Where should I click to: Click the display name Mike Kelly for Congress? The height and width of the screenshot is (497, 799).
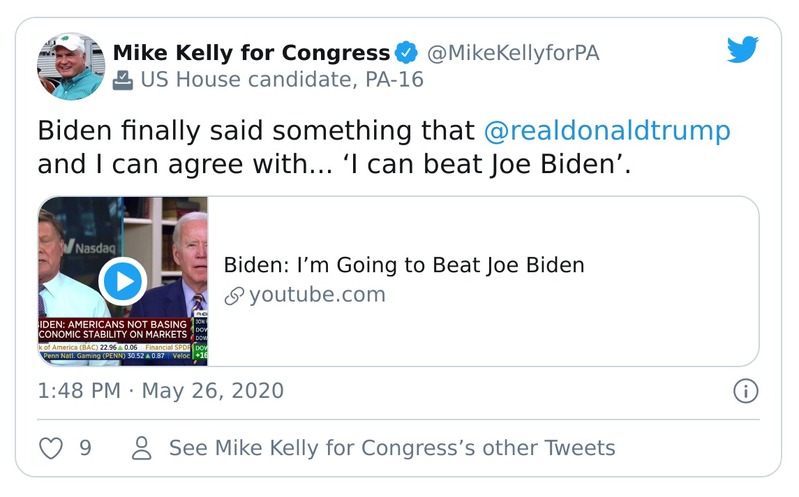251,52
